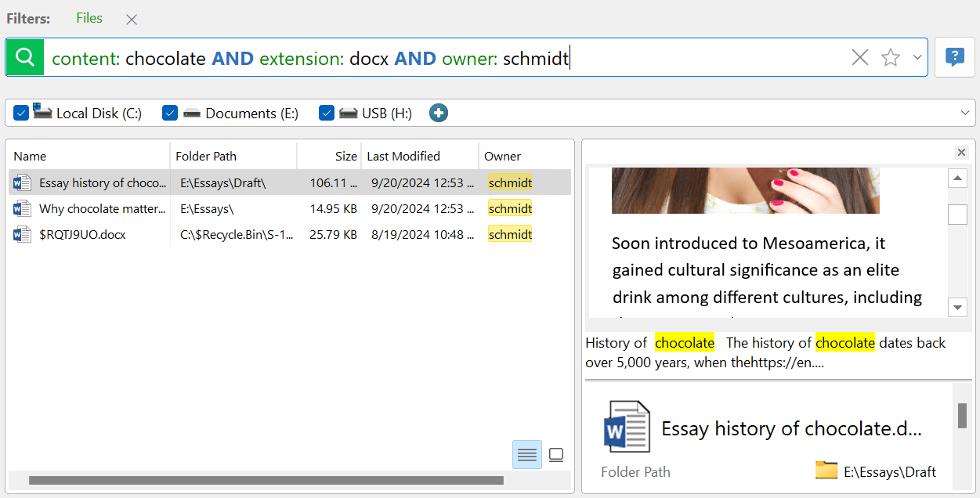Toggle the Documents (E:) drive checkbox

(x=170, y=114)
